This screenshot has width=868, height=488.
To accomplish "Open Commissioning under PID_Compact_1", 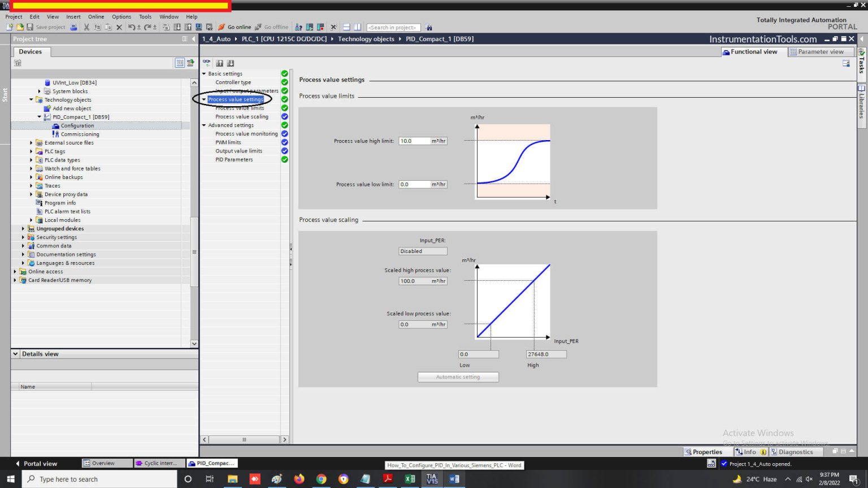I will coord(80,134).
